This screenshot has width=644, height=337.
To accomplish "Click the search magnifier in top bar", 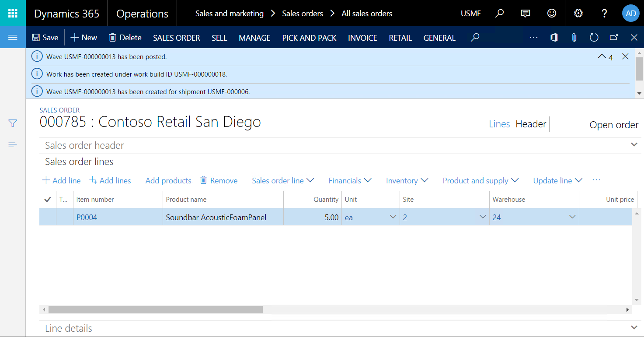I will pos(499,13).
